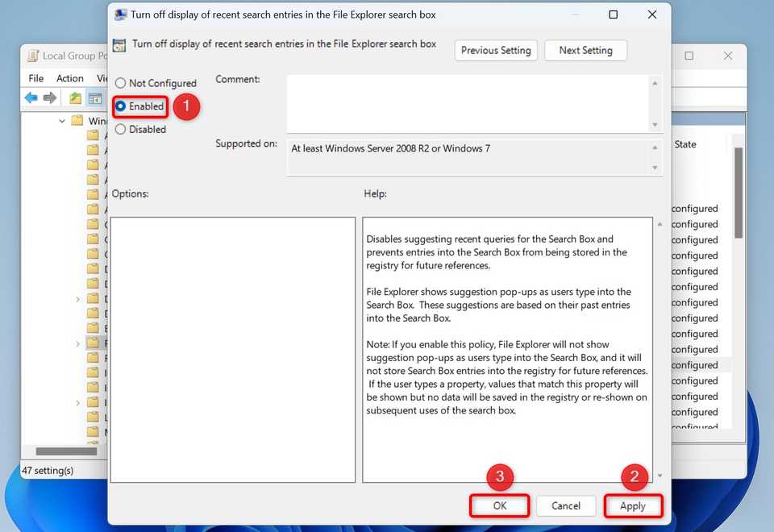Click the dialog title bar policy icon

coord(120,15)
